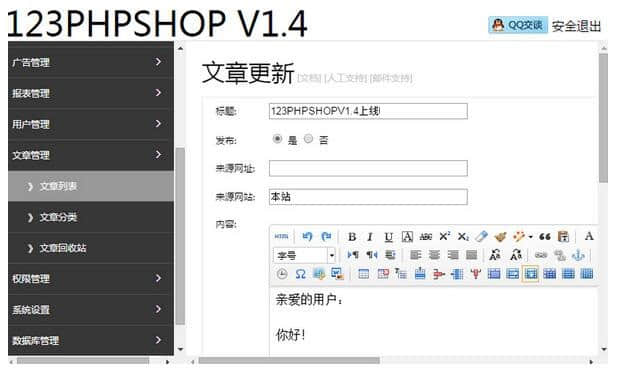
Task: Click the sidebar scroll down arrow
Action: click(x=180, y=349)
